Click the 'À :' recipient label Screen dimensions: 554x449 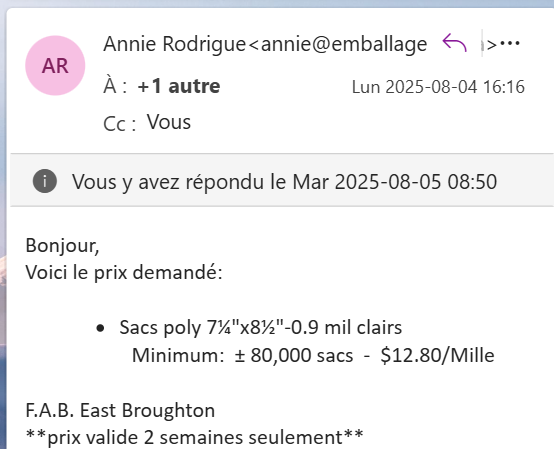(115, 85)
